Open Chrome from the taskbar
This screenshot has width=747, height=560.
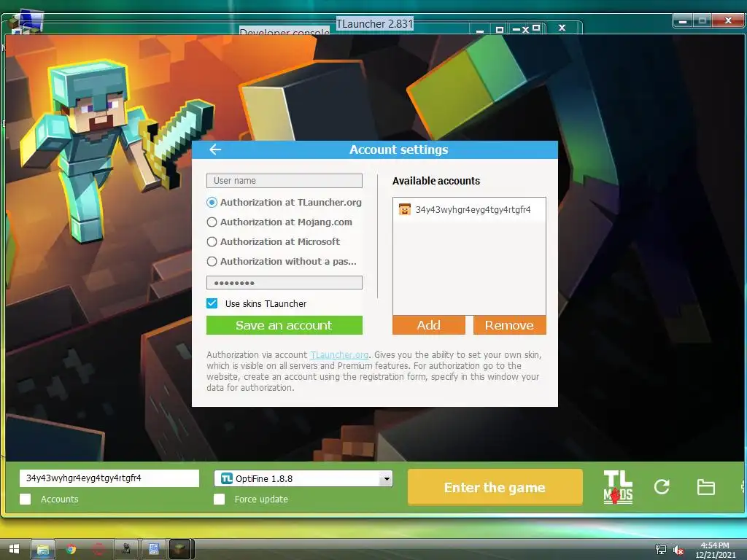71,549
